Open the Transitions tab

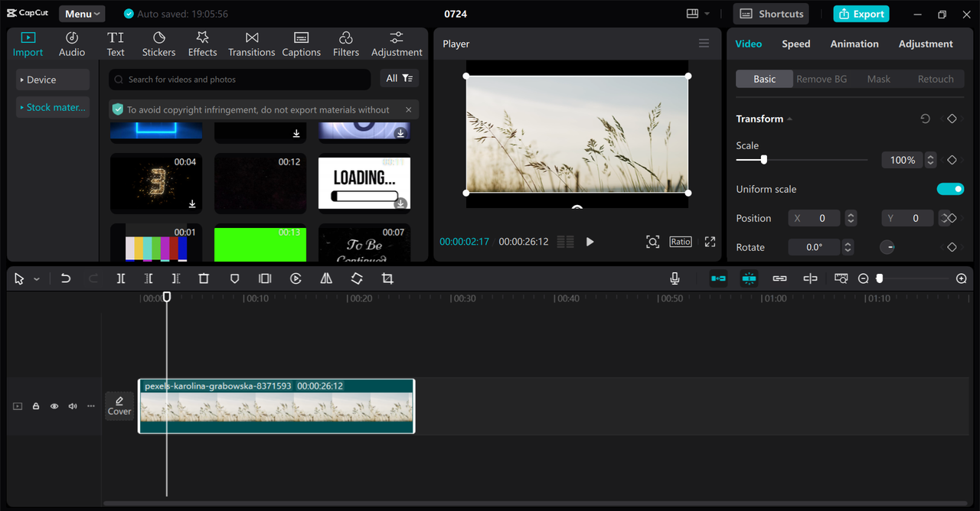[251, 44]
